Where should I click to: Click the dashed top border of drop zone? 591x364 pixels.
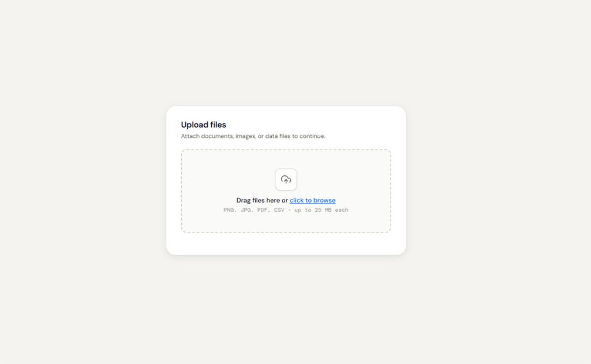286,149
